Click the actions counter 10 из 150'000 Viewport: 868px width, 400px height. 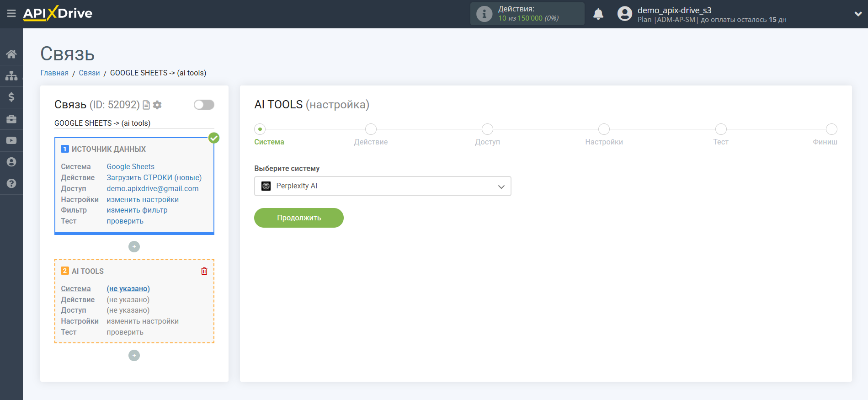point(520,19)
